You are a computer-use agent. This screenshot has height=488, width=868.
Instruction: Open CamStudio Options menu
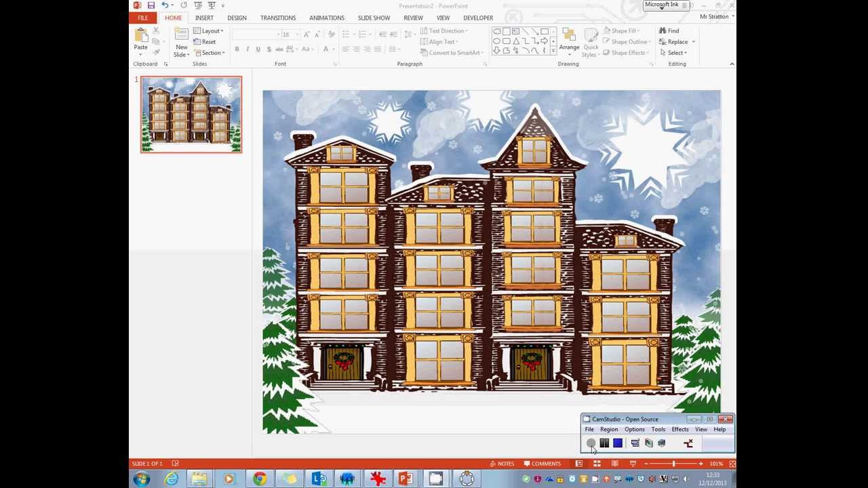tap(635, 429)
